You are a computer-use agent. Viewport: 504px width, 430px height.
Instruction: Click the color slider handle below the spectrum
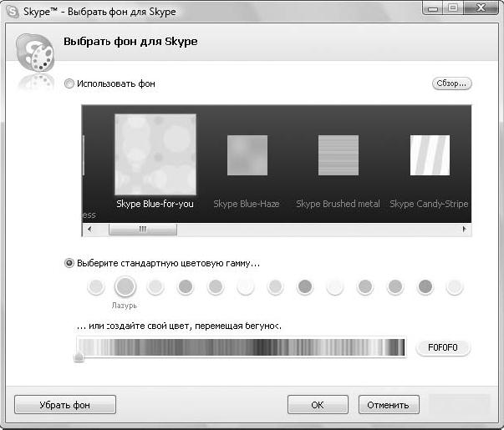[79, 358]
